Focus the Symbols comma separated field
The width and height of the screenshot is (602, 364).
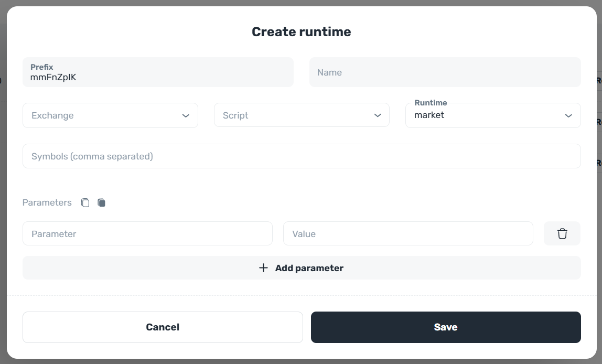click(302, 156)
